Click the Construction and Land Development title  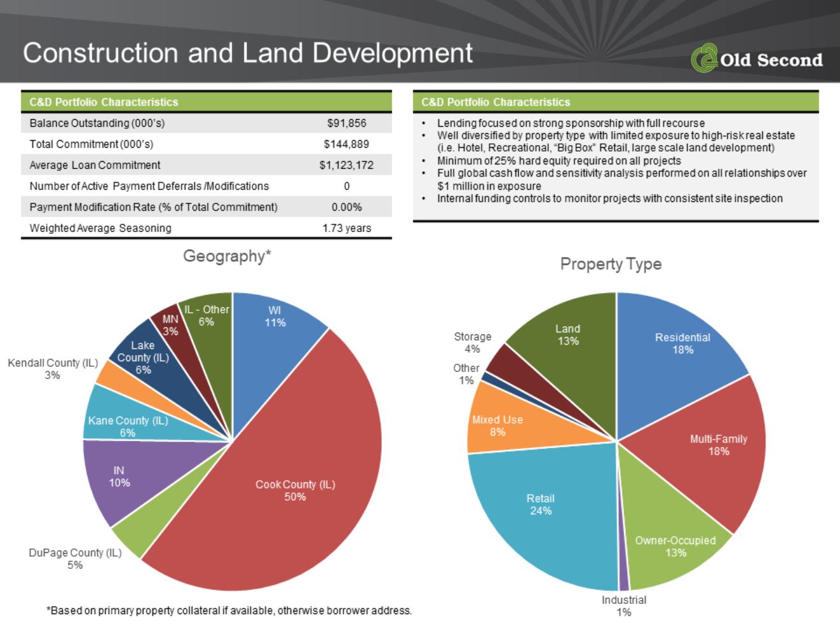click(248, 53)
